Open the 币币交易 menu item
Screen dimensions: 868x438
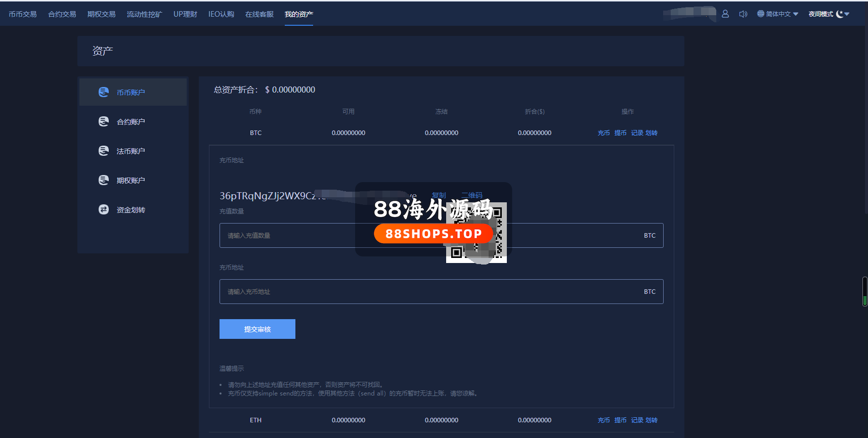[x=23, y=14]
